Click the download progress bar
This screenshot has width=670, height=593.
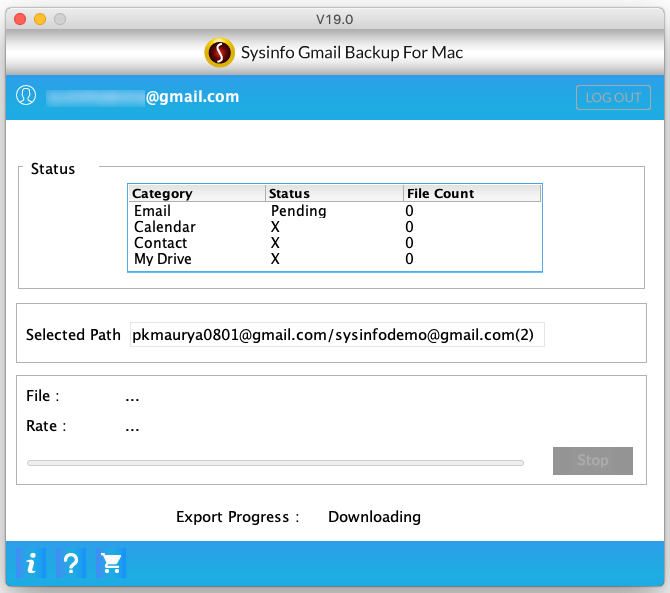pyautogui.click(x=275, y=463)
